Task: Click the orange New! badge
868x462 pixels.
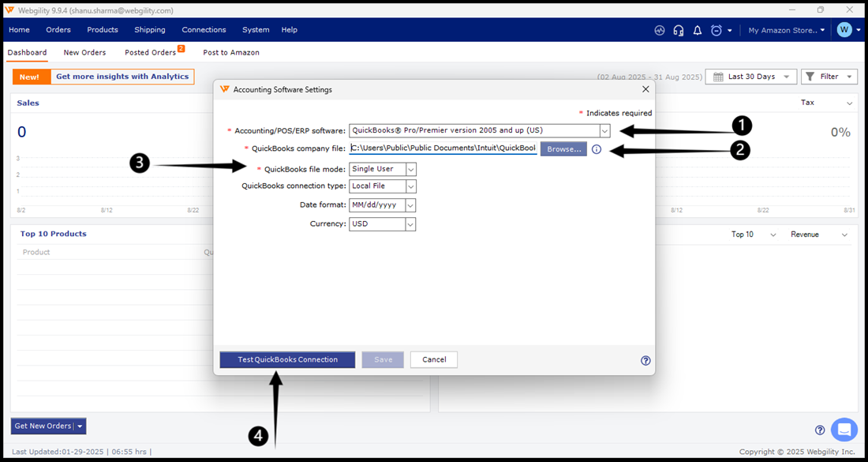Action: [32, 77]
